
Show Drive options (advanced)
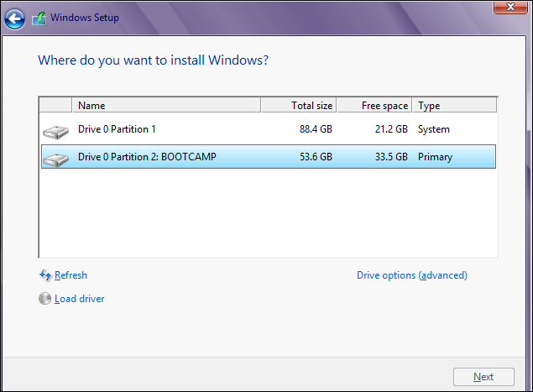412,275
